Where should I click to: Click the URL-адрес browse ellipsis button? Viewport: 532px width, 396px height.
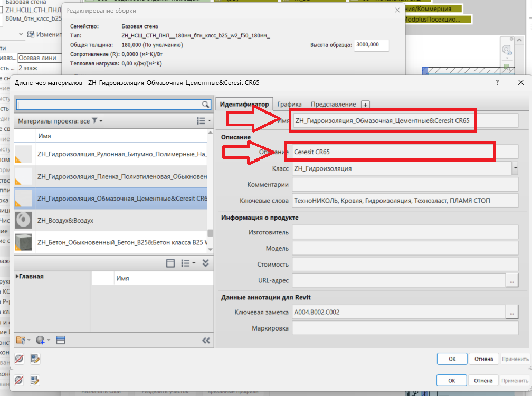tap(511, 280)
